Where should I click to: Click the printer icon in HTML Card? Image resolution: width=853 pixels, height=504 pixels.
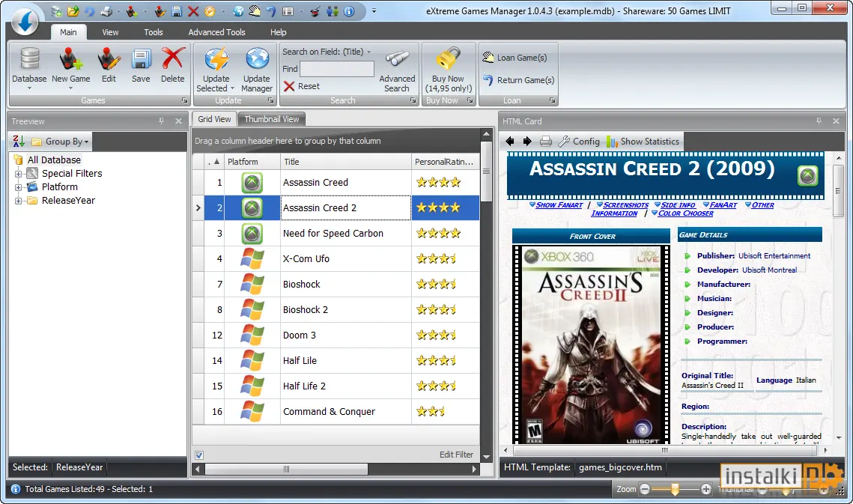(x=546, y=142)
